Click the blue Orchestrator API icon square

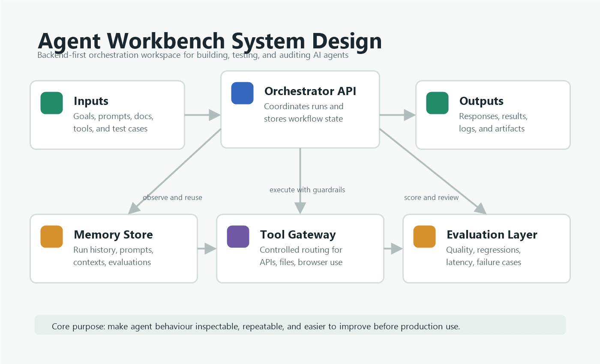tap(243, 93)
